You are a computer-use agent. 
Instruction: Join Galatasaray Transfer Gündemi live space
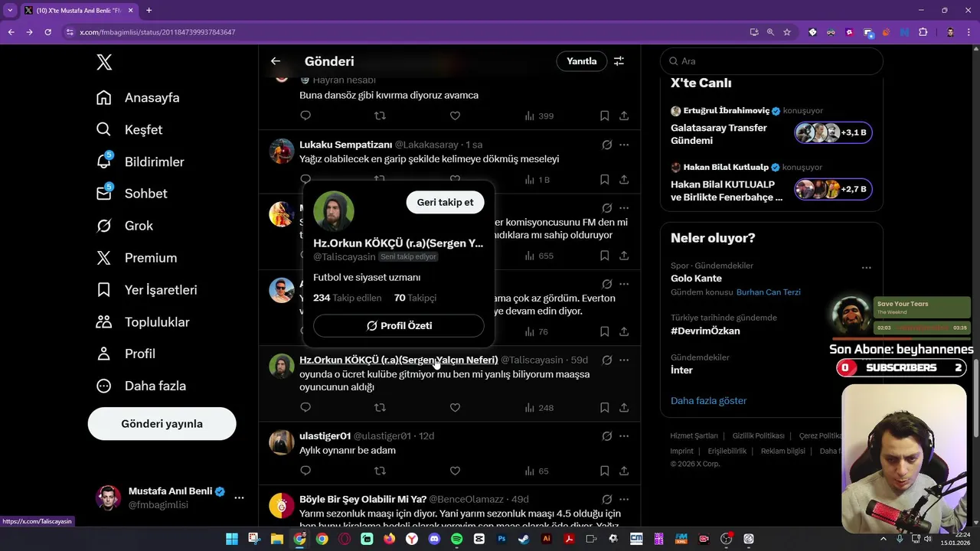[x=833, y=132]
